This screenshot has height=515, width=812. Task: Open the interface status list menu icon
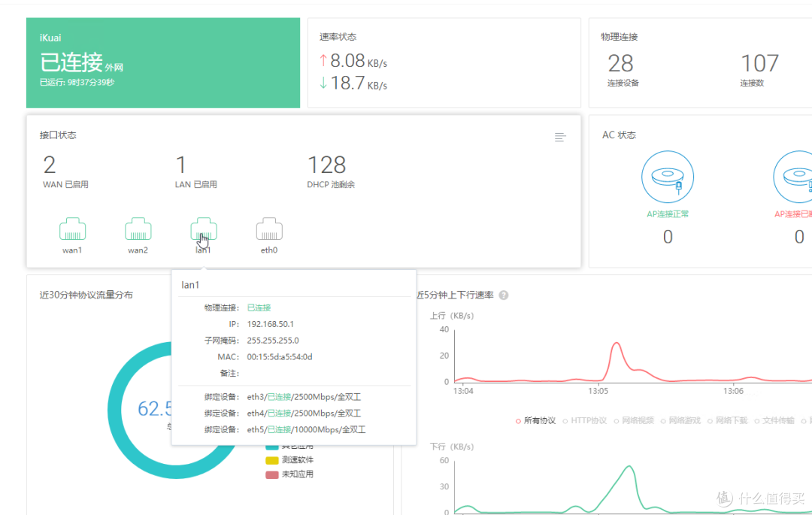click(x=560, y=137)
